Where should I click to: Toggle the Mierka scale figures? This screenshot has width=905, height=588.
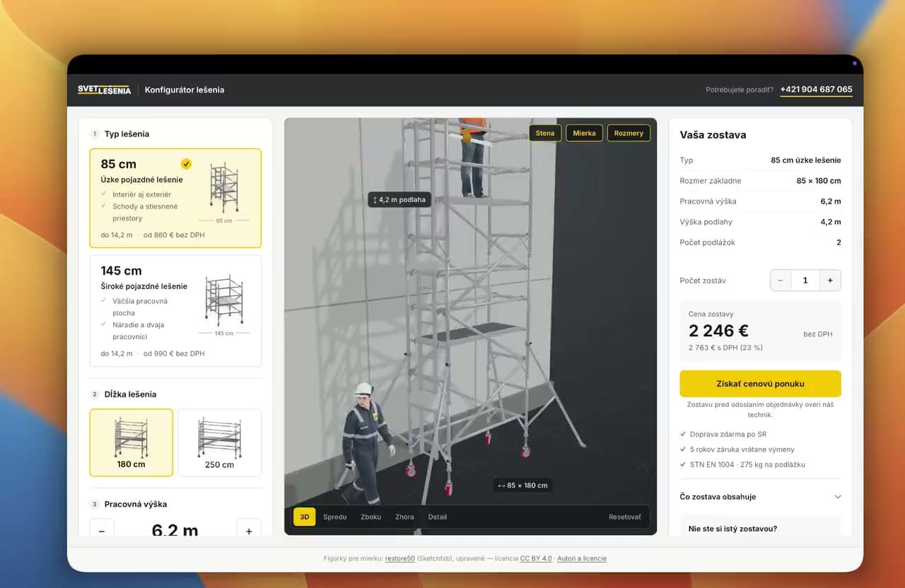click(584, 133)
